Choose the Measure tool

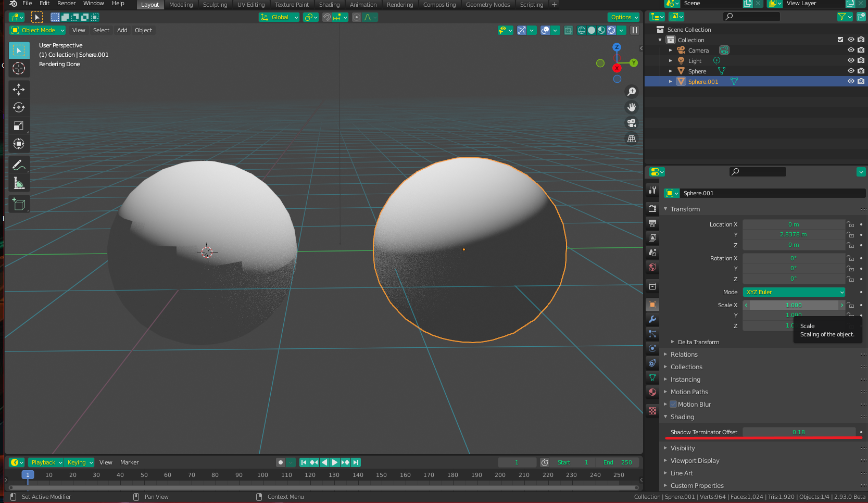tap(19, 183)
